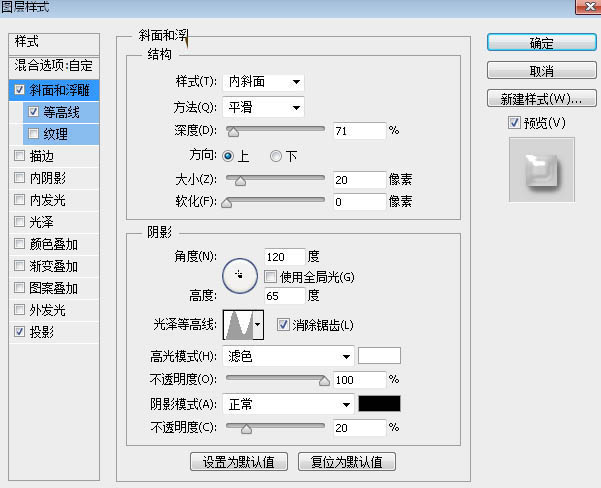The image size is (601, 488).
Task: Click the 软化(F) slider handle
Action: click(x=227, y=202)
